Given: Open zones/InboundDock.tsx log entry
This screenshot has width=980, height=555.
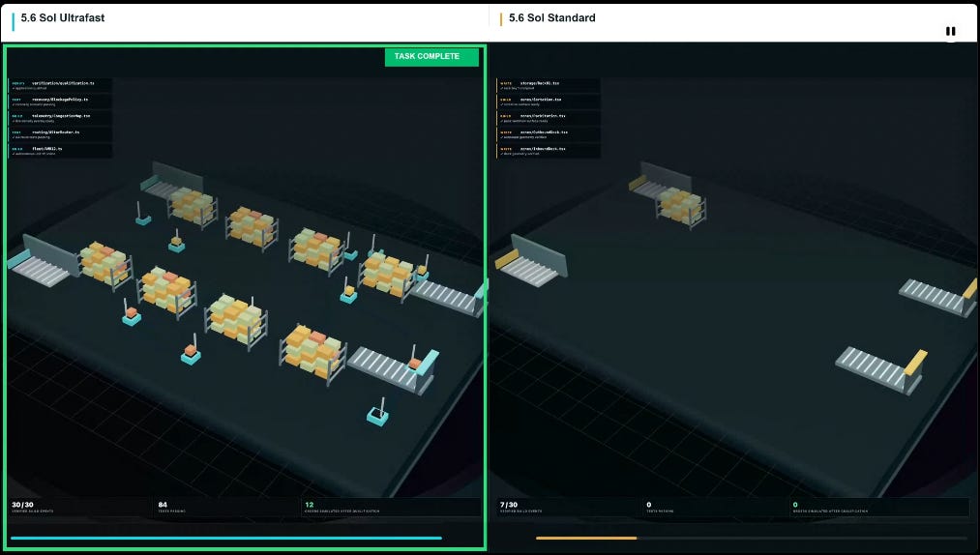Looking at the screenshot, I should coord(549,151).
